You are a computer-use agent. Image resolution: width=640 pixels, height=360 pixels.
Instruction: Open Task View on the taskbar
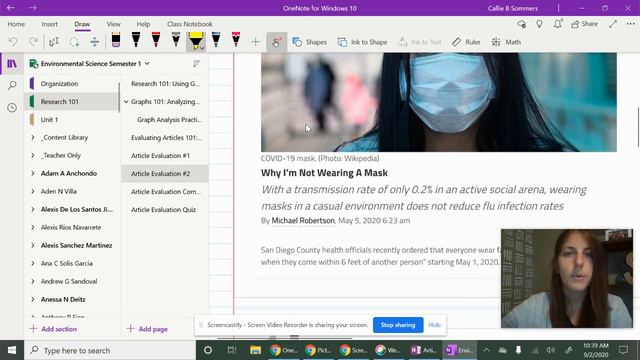(232, 350)
